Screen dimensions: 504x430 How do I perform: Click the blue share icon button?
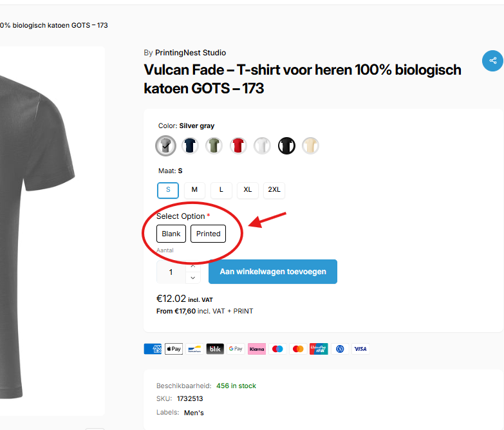[492, 61]
